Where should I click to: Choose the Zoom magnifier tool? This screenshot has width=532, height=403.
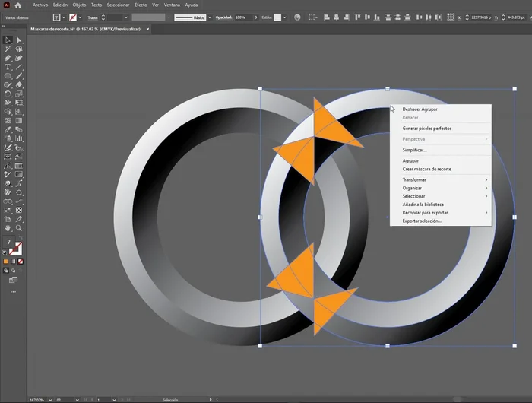[x=19, y=228]
